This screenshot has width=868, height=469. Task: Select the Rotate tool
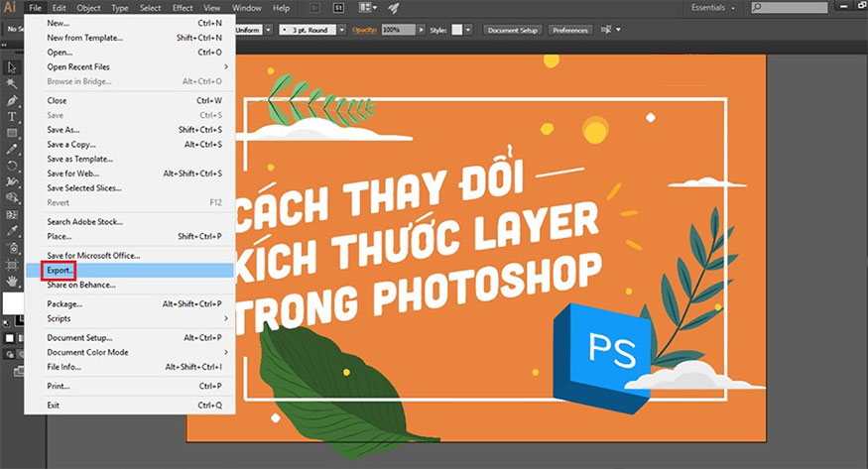coord(12,166)
